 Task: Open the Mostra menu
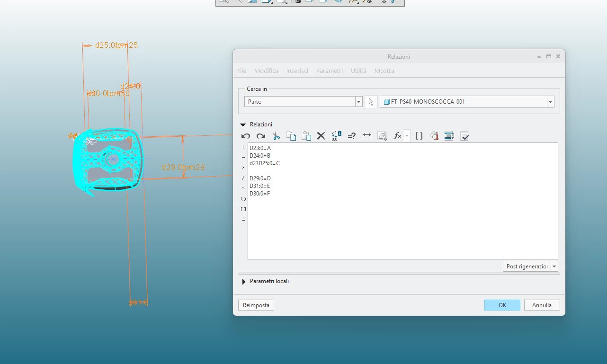coord(384,71)
